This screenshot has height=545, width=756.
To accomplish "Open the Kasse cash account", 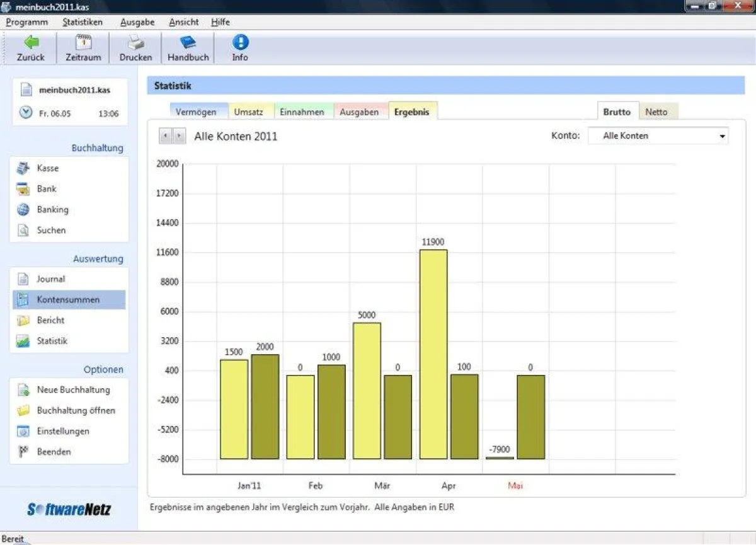I will [48, 168].
